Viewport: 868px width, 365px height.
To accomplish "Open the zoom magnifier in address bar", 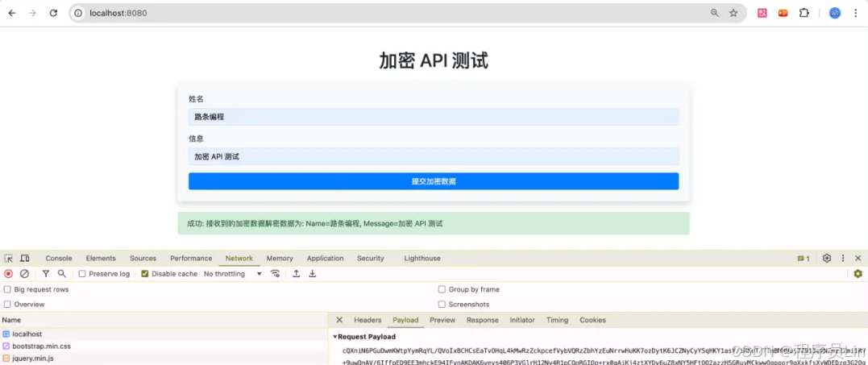I will click(715, 13).
